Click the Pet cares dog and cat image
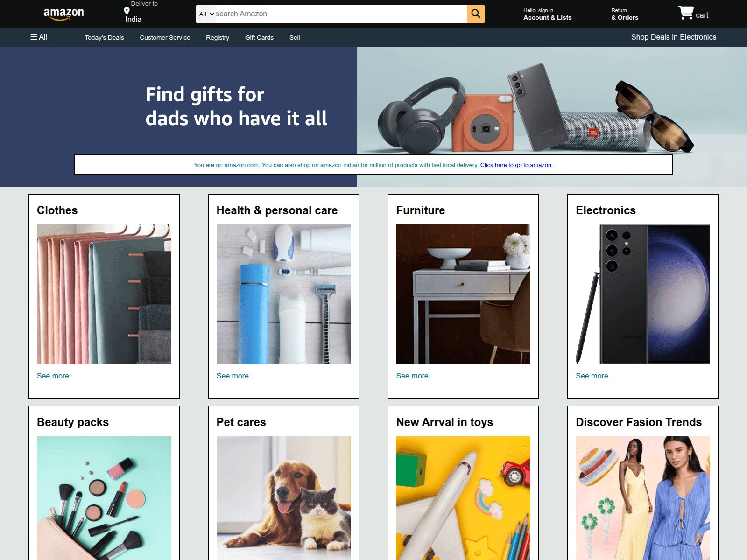This screenshot has height=560, width=747. [284, 498]
